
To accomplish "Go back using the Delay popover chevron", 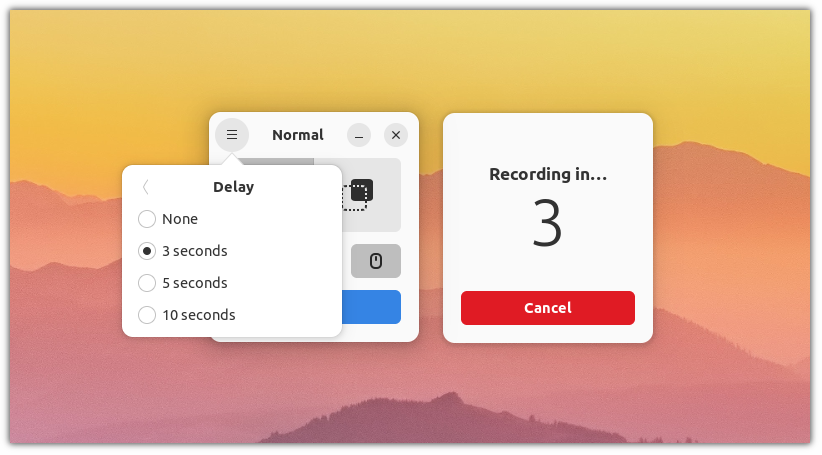I will [146, 187].
